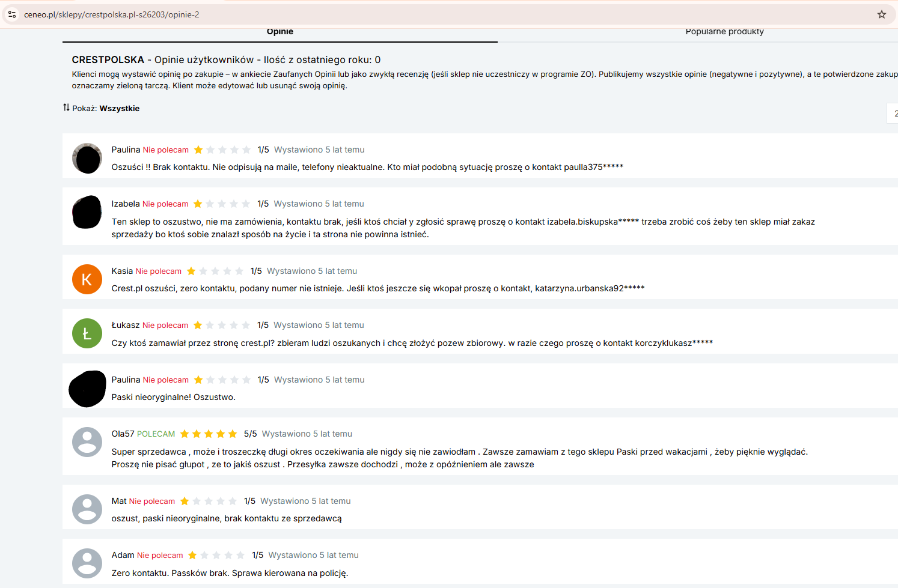This screenshot has width=898, height=588.
Task: Click review text starting 'Czy ktoś zamawiał'
Action: [x=412, y=344]
